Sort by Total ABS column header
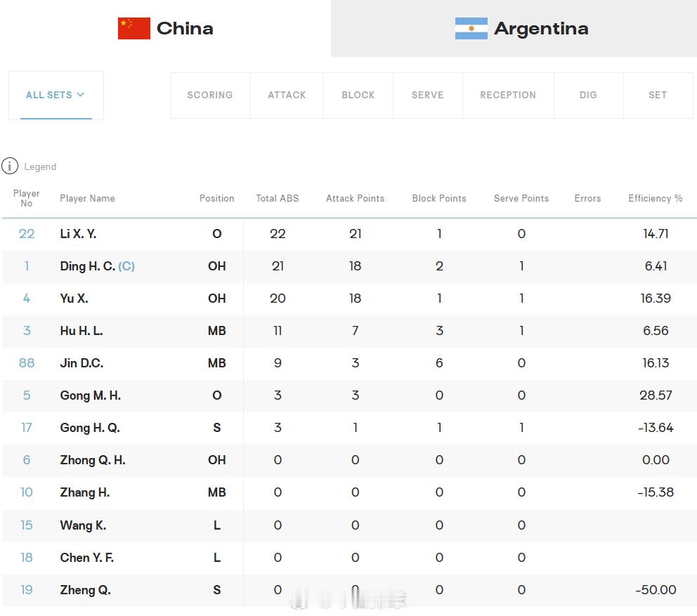This screenshot has width=697, height=616. pyautogui.click(x=278, y=198)
